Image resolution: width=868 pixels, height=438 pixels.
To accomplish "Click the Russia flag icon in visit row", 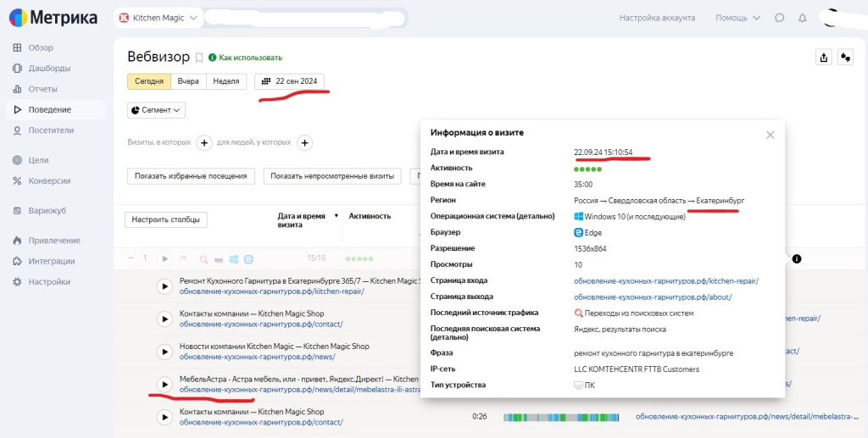I will (219, 259).
